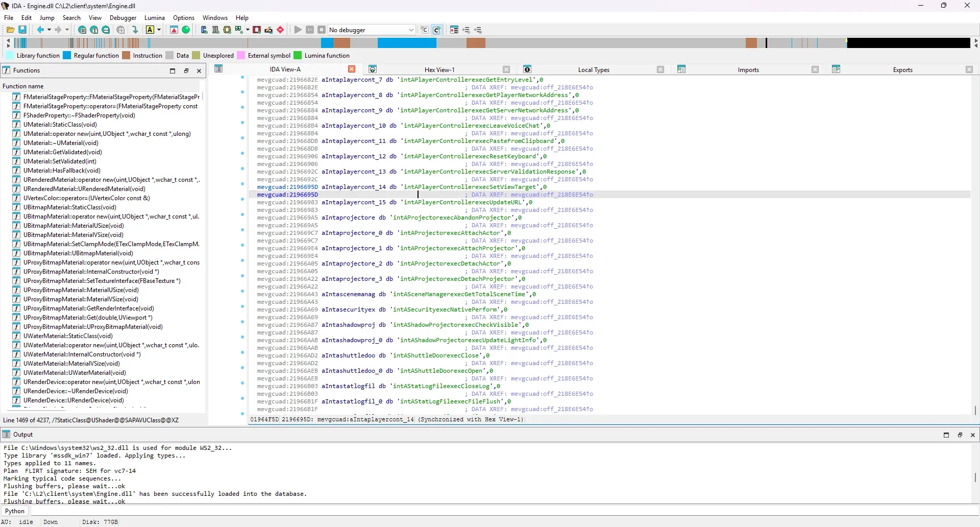980x527 pixels.
Task: Expand the dropdown next to the 'A' search icon
Action: (159, 30)
